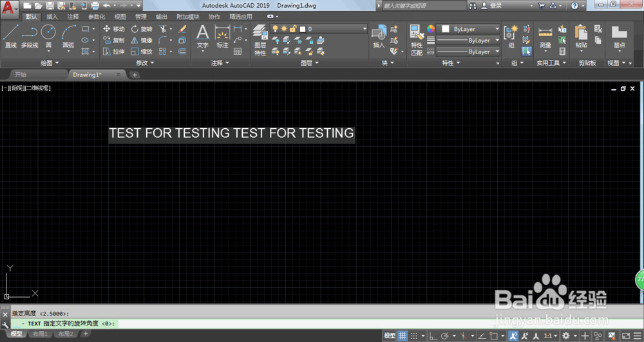Viewport: 644px width, 342px height.
Task: Click the Move (移动) tool
Action: coord(114,29)
